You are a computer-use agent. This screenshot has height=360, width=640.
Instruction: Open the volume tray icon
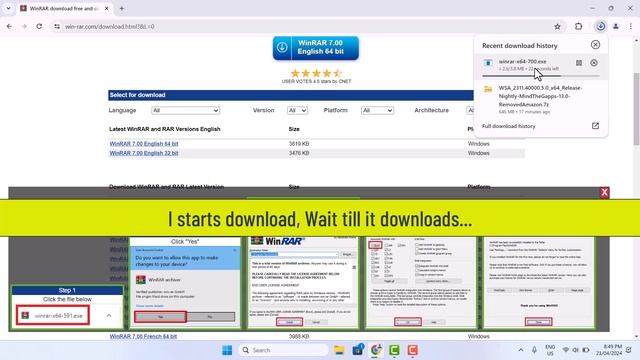pos(576,350)
